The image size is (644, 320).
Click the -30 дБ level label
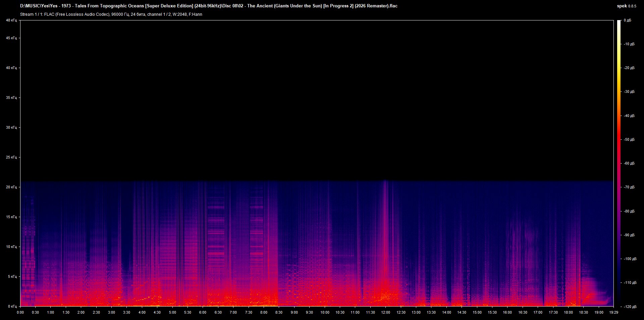pos(629,91)
